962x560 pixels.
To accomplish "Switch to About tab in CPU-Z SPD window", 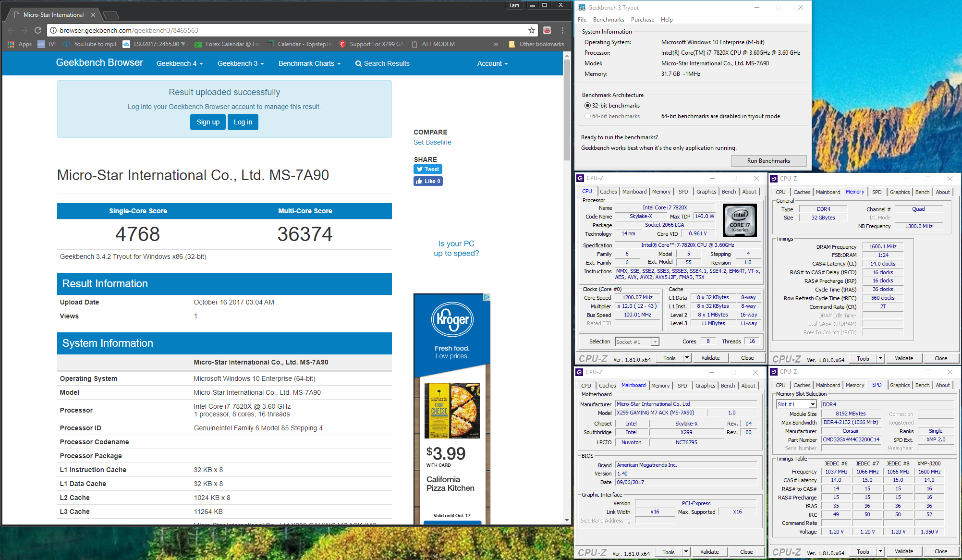I will [942, 385].
